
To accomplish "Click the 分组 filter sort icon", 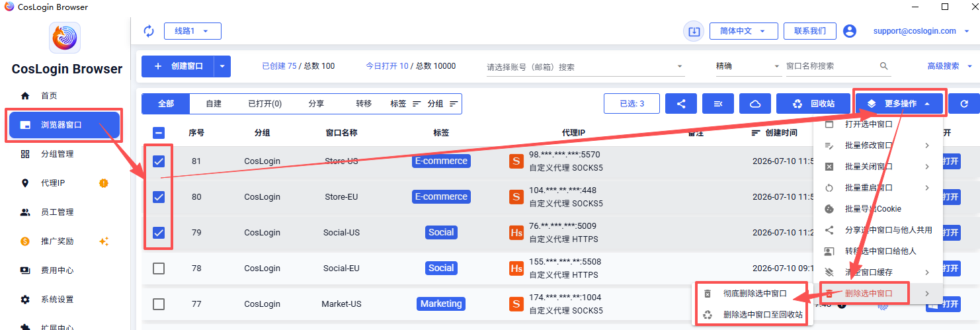I will pyautogui.click(x=454, y=104).
